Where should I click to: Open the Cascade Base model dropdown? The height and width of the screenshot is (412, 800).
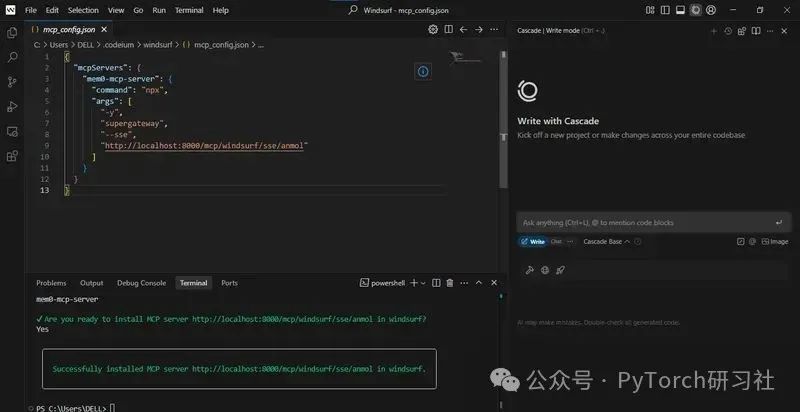pos(606,242)
